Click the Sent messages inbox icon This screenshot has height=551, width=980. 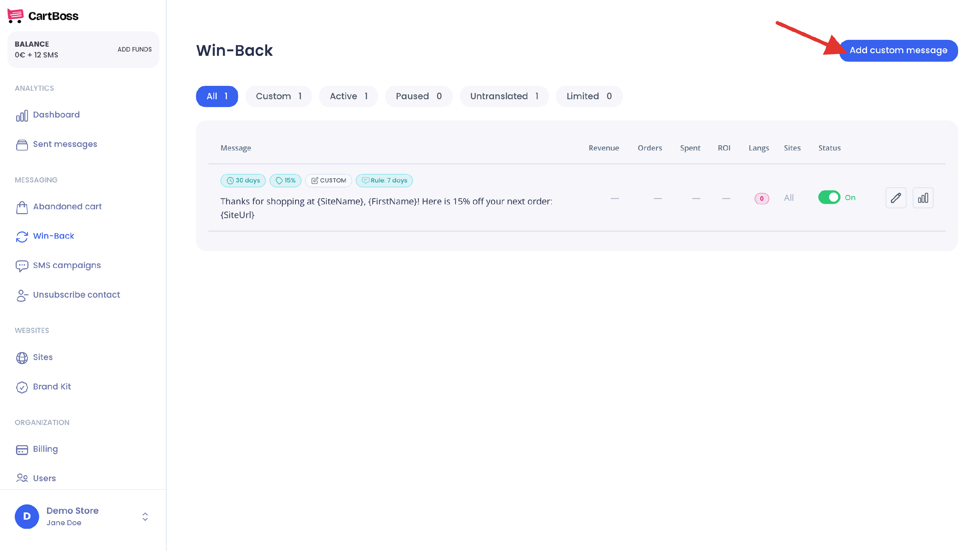(22, 145)
